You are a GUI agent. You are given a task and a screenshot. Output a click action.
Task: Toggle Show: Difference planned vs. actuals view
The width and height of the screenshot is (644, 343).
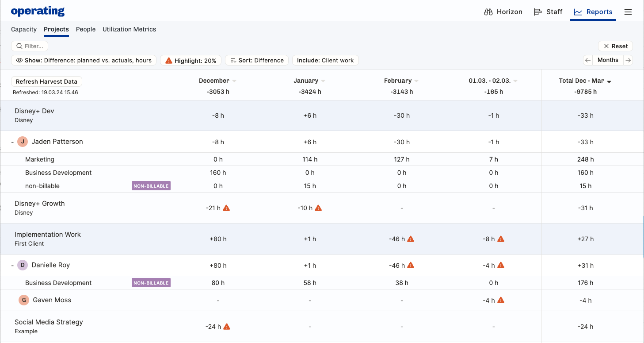tap(84, 61)
